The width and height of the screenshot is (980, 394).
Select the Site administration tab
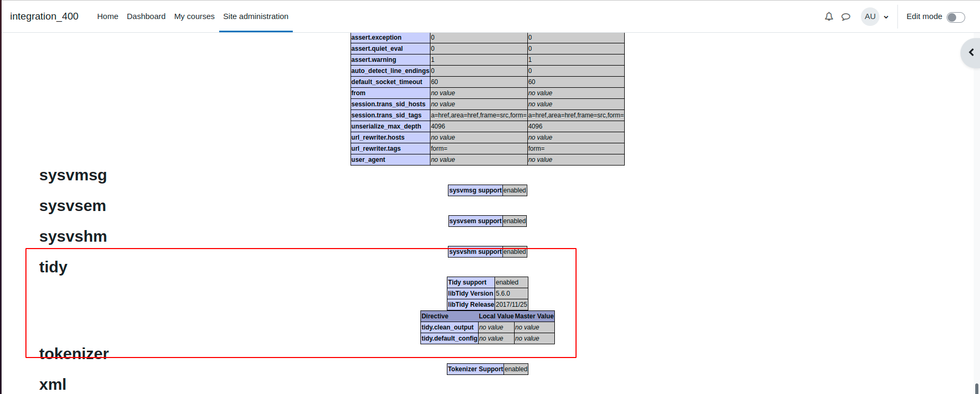[x=256, y=16]
